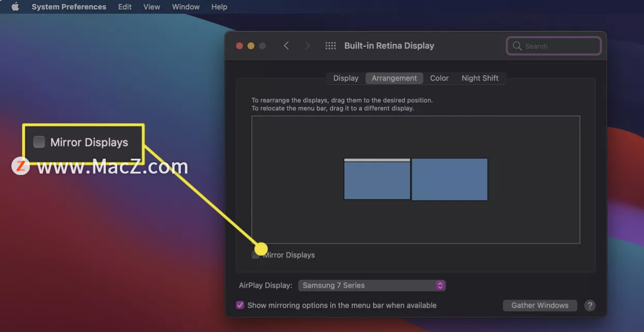Close the display preferences window

(x=240, y=46)
